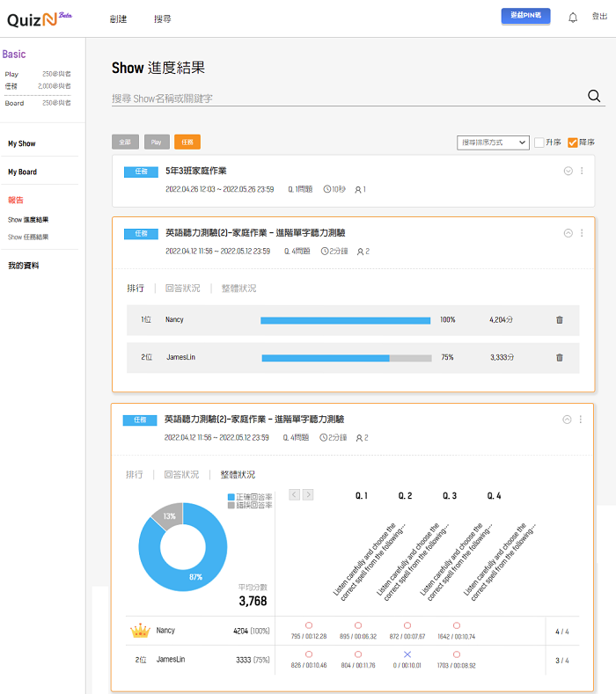
Task: Open the 搜尋排序方式 sort dropdown
Action: 493,142
